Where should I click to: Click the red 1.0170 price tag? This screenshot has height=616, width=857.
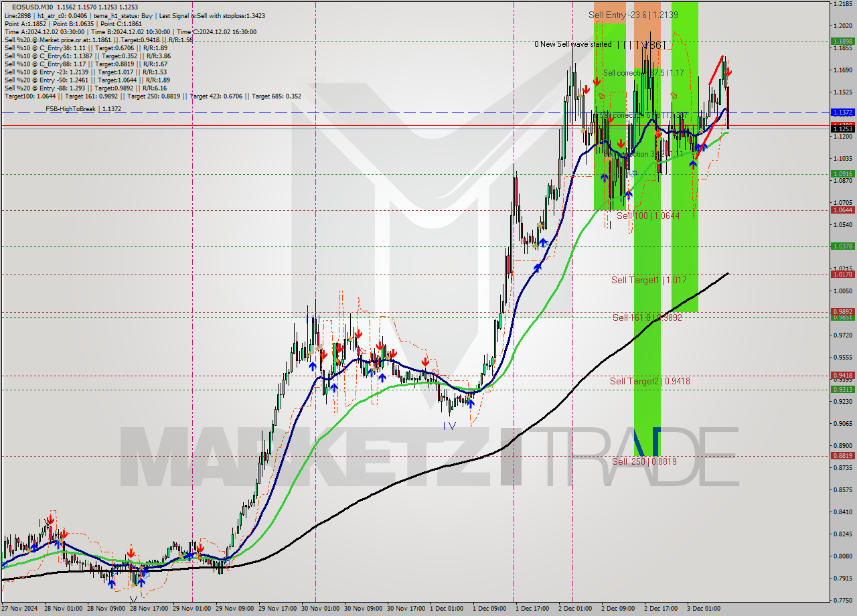coord(842,275)
